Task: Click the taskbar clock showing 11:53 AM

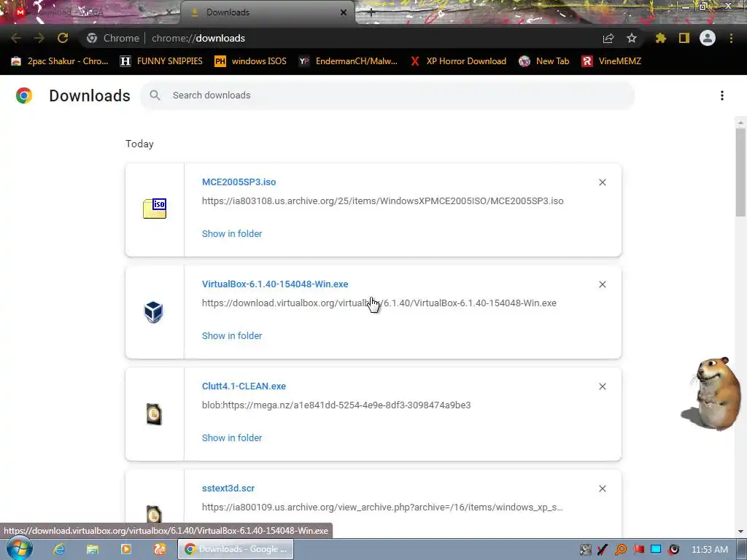Action: pos(709,550)
